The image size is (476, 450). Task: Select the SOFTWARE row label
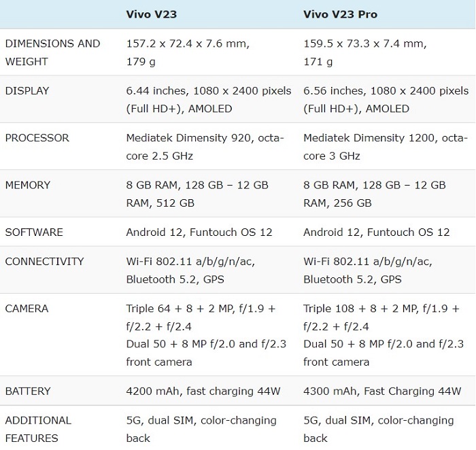point(34,232)
